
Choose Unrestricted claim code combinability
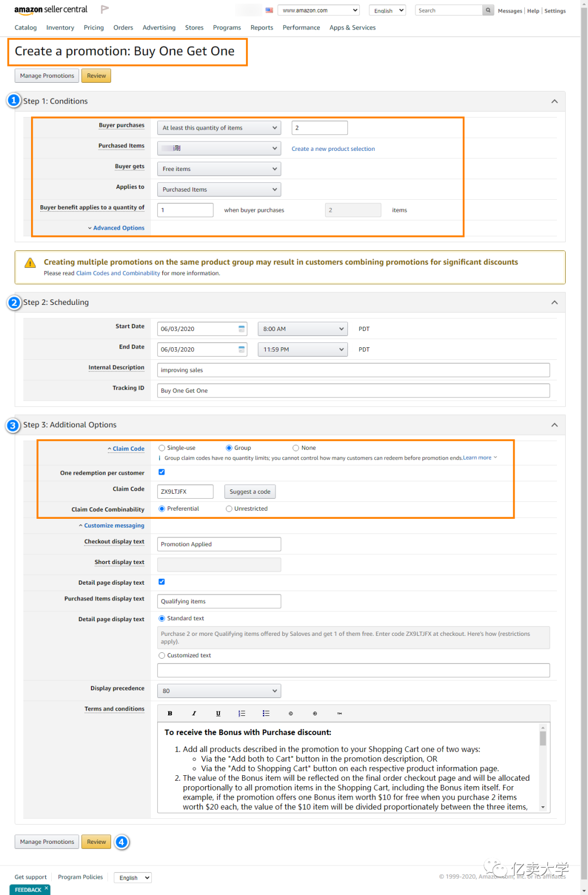(229, 509)
